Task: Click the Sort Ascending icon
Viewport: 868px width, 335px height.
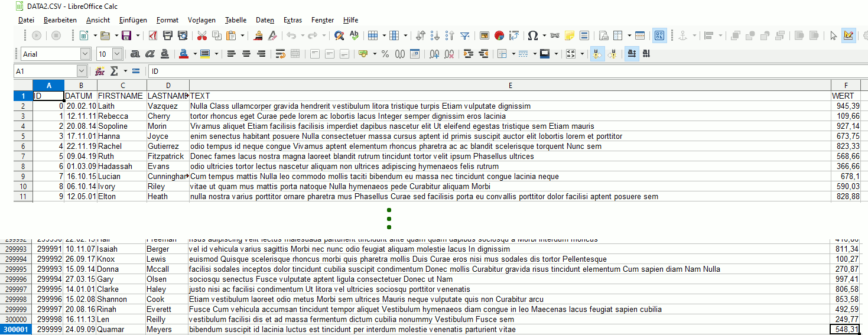Action: click(435, 35)
